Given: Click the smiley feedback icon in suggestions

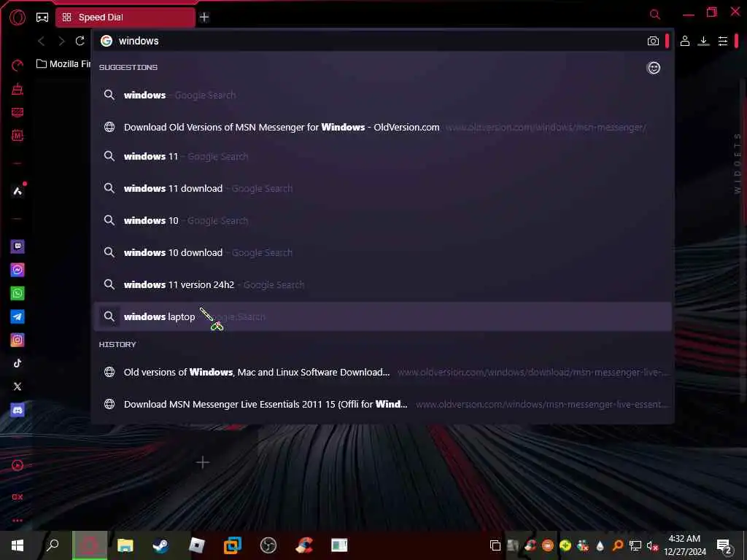Looking at the screenshot, I should (654, 68).
